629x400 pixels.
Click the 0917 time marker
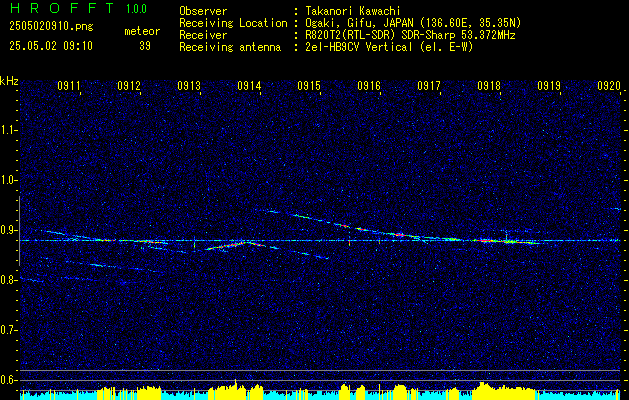tap(429, 85)
